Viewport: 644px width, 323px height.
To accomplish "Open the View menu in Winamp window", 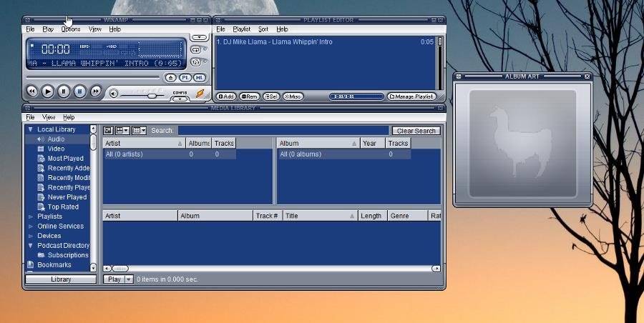I will (x=95, y=29).
